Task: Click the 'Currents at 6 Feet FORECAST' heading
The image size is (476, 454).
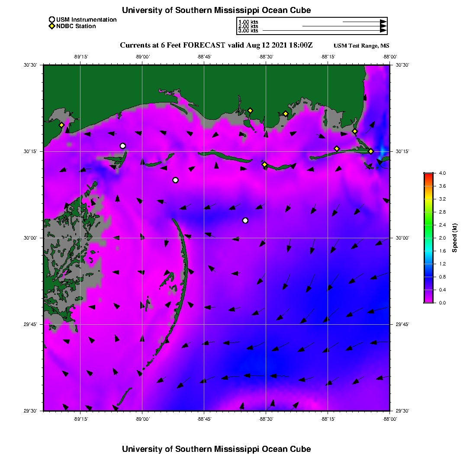Action: (172, 45)
